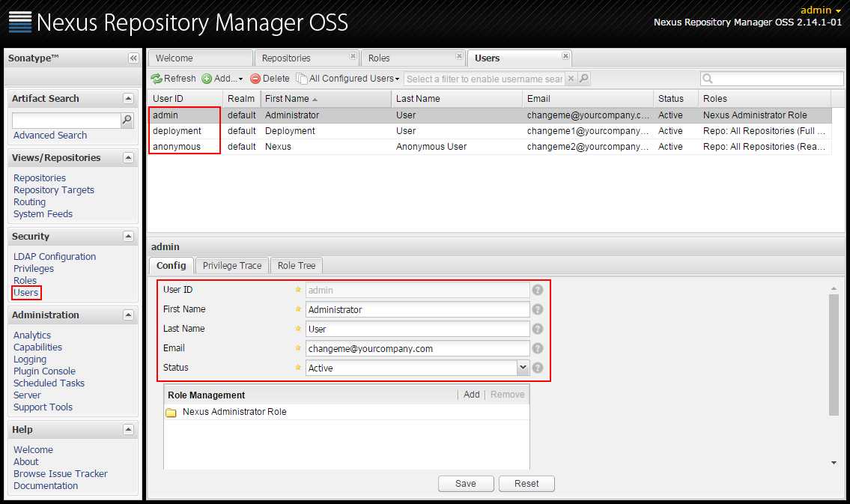Screen dimensions: 850x504
Task: Click the config panel scrollbar thumb
Action: pos(834,355)
